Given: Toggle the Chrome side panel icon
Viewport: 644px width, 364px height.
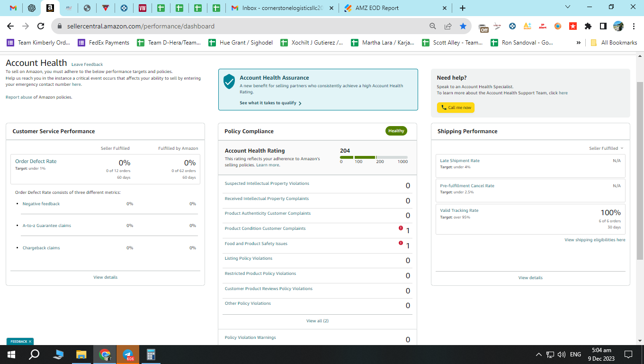Looking at the screenshot, I should point(603,26).
